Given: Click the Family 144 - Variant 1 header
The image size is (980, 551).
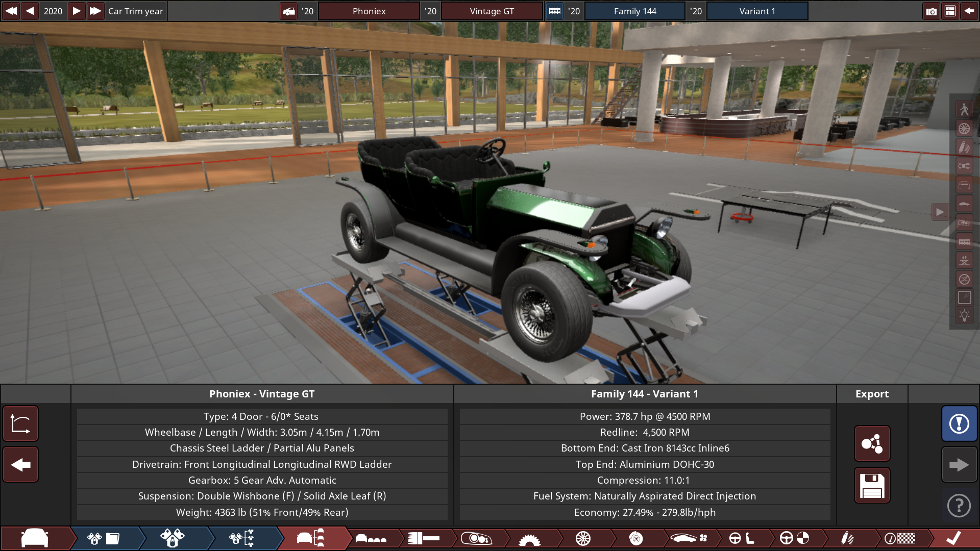Looking at the screenshot, I should (x=645, y=394).
